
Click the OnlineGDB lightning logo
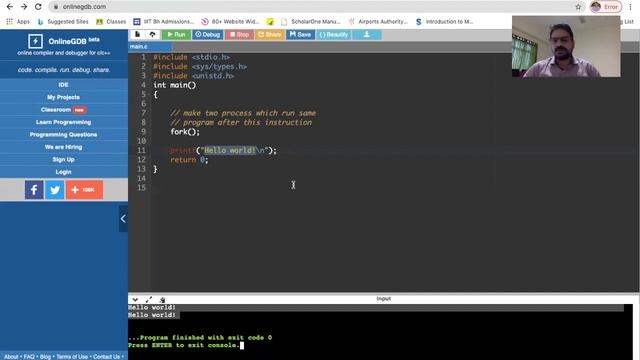[x=35, y=41]
